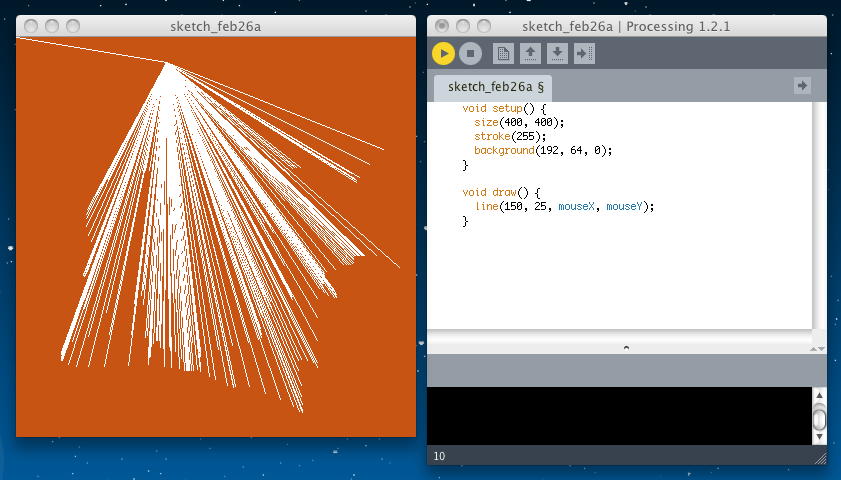Save the sketch with the down-arrow icon
This screenshot has height=480, width=841.
coord(557,54)
